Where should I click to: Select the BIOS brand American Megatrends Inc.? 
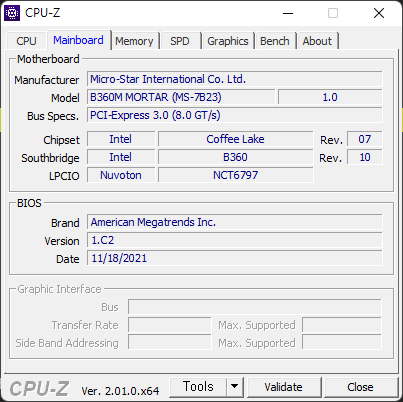(235, 222)
